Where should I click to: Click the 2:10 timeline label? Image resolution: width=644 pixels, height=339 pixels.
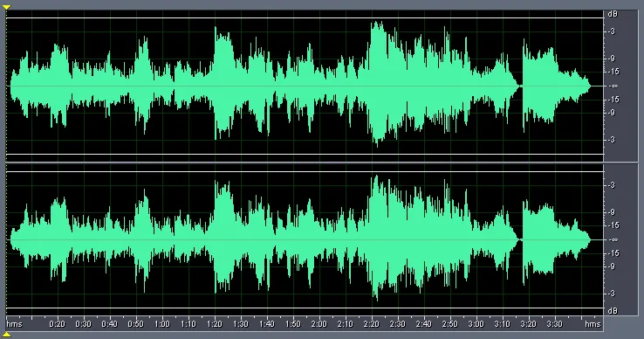(x=346, y=324)
